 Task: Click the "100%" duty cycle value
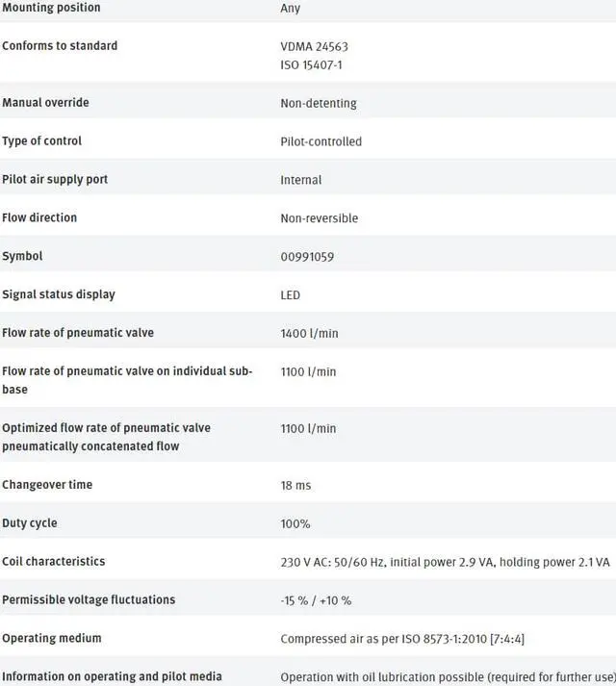[x=295, y=523]
